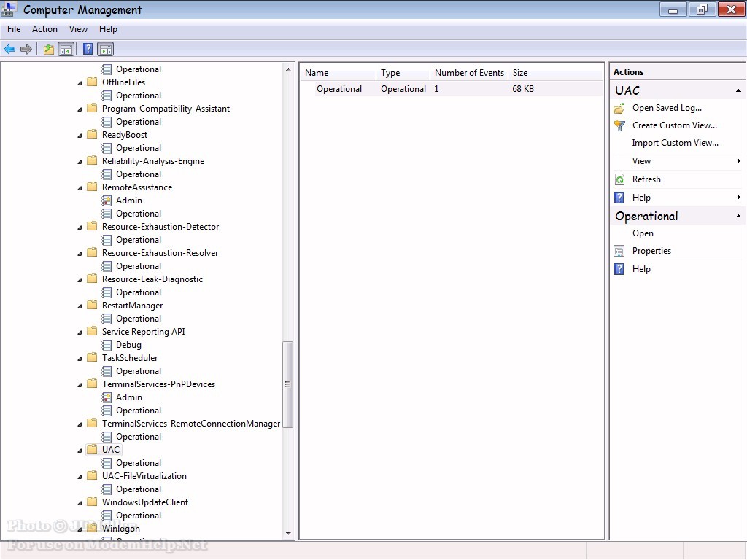Select Operational under WindowsUpdateClient

[139, 516]
